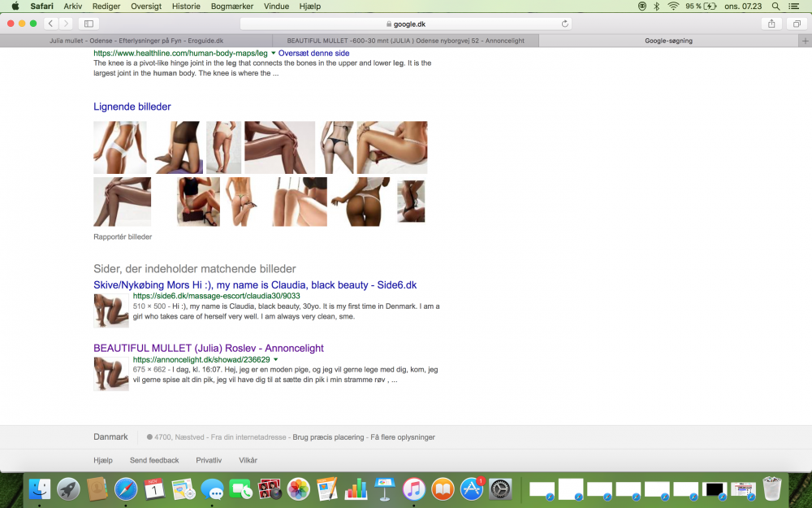Open the App Store from the Dock
This screenshot has height=508, width=812.
pyautogui.click(x=471, y=488)
